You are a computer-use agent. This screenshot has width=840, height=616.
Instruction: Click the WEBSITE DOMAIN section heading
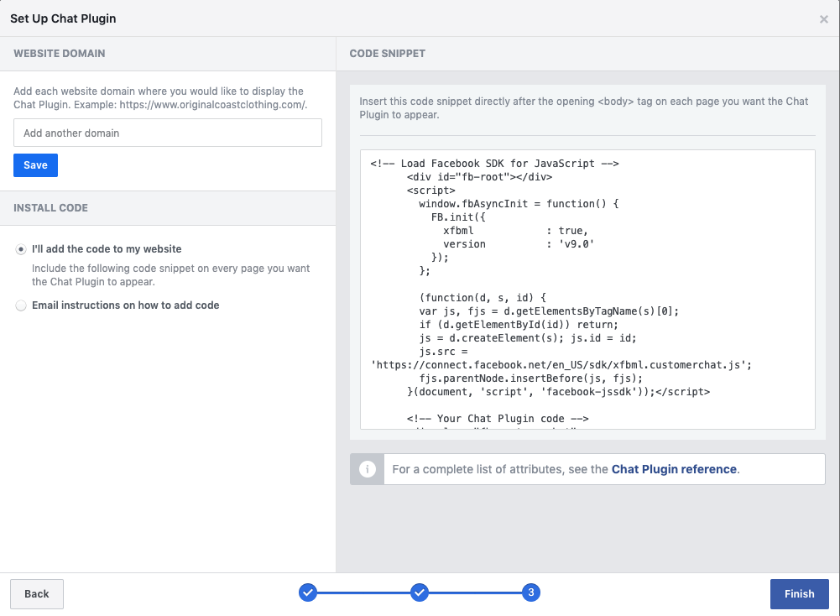point(60,54)
